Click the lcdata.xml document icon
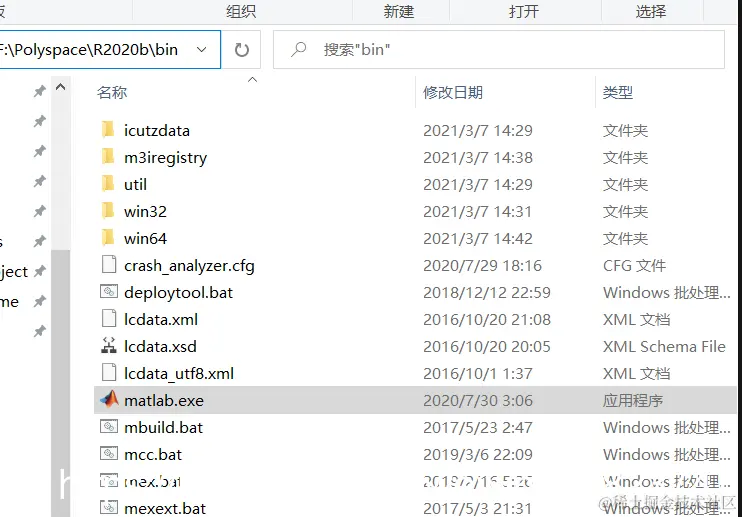The image size is (742, 517). [x=109, y=318]
